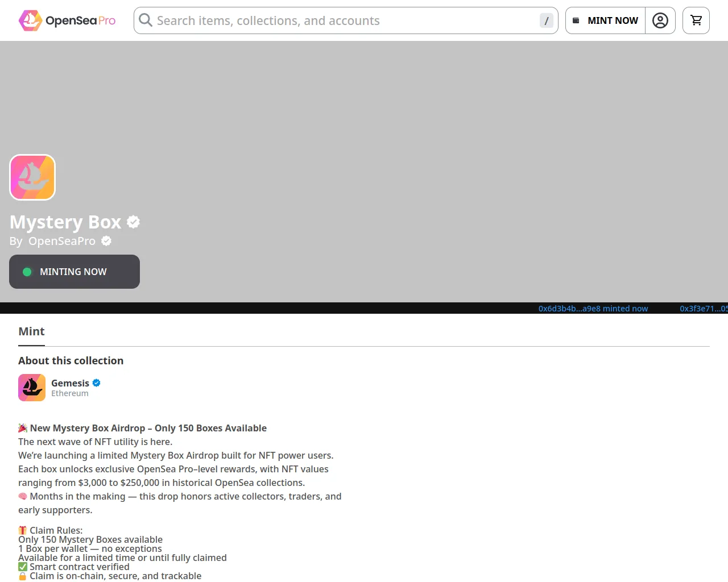Click the magnifying glass search icon
The width and height of the screenshot is (728, 582).
[146, 20]
